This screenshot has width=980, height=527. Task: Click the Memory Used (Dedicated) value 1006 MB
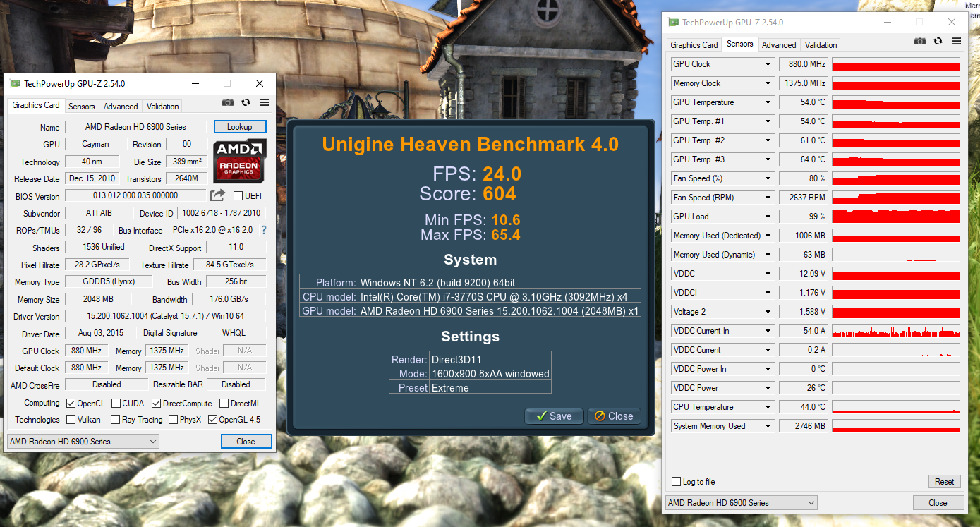pyautogui.click(x=804, y=236)
